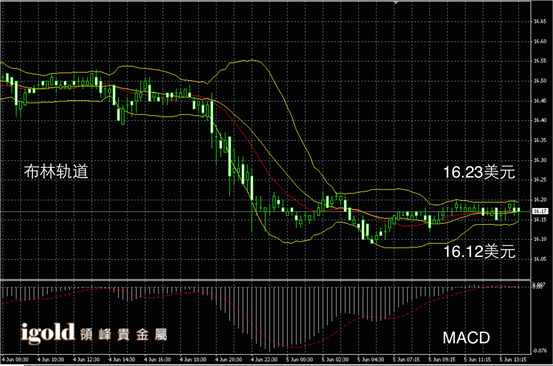Screen dimensions: 553x366
Task: Click the 5 Jun 04:00 time label
Action: pyautogui.click(x=371, y=360)
